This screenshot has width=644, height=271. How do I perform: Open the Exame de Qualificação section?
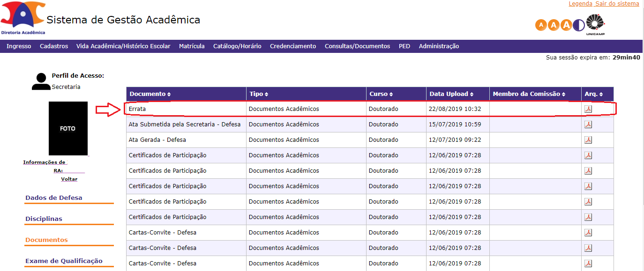(64, 261)
